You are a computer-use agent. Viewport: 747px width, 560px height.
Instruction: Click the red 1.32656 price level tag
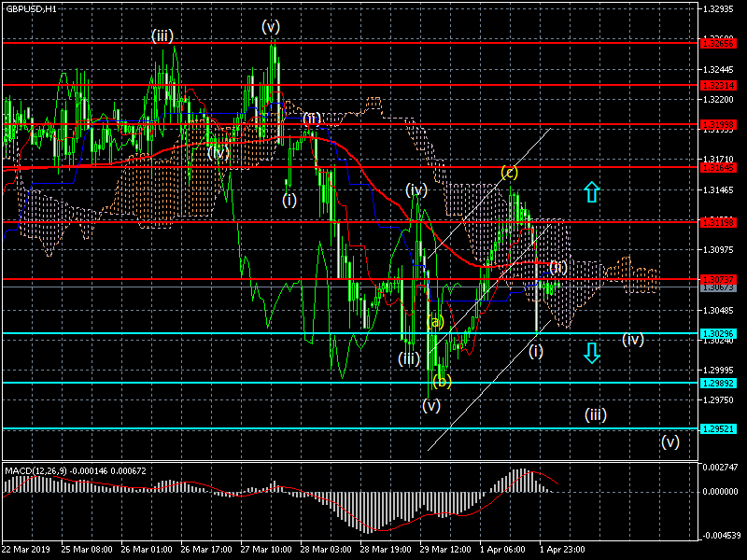coord(721,43)
